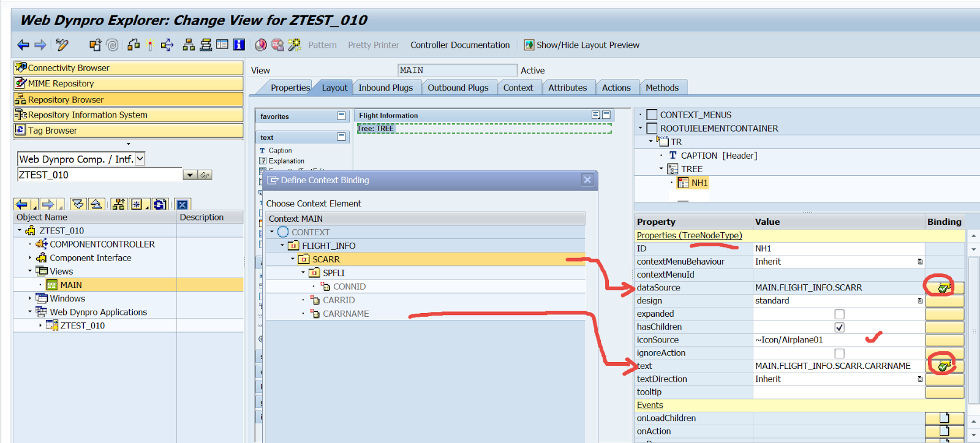
Task: Open the Repository Information System
Action: point(129,115)
